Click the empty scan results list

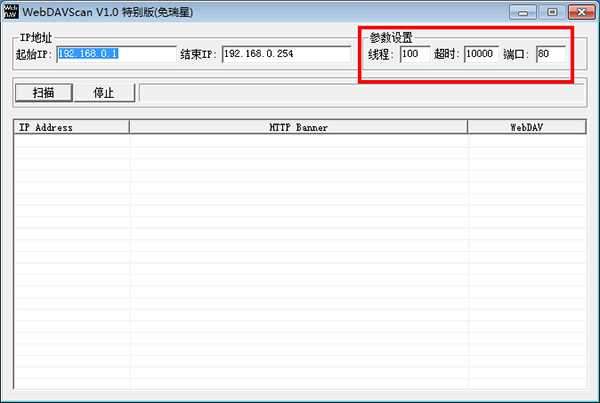[x=298, y=260]
